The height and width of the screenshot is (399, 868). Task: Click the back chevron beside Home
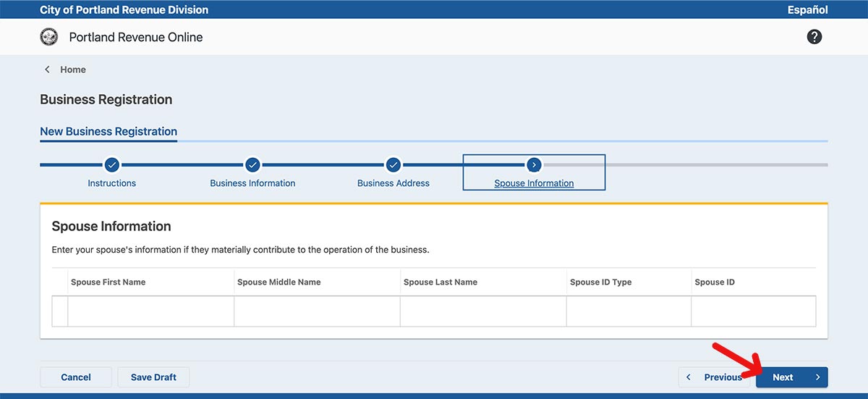pyautogui.click(x=48, y=70)
